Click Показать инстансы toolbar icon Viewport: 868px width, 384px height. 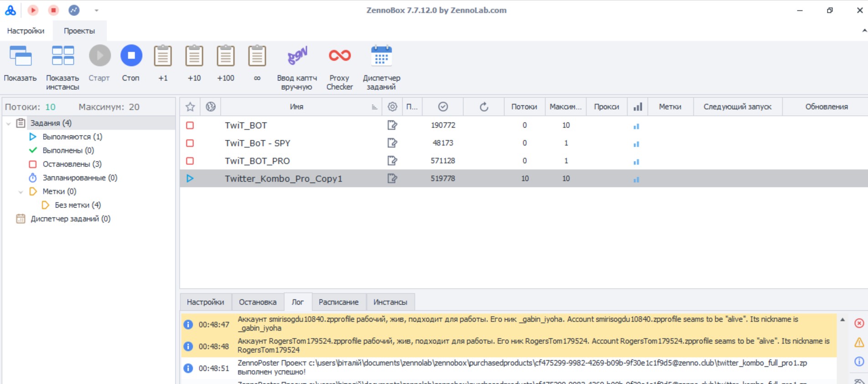(63, 56)
